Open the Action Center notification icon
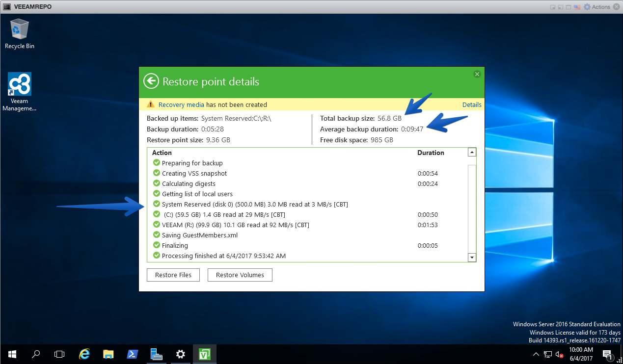 click(607, 354)
